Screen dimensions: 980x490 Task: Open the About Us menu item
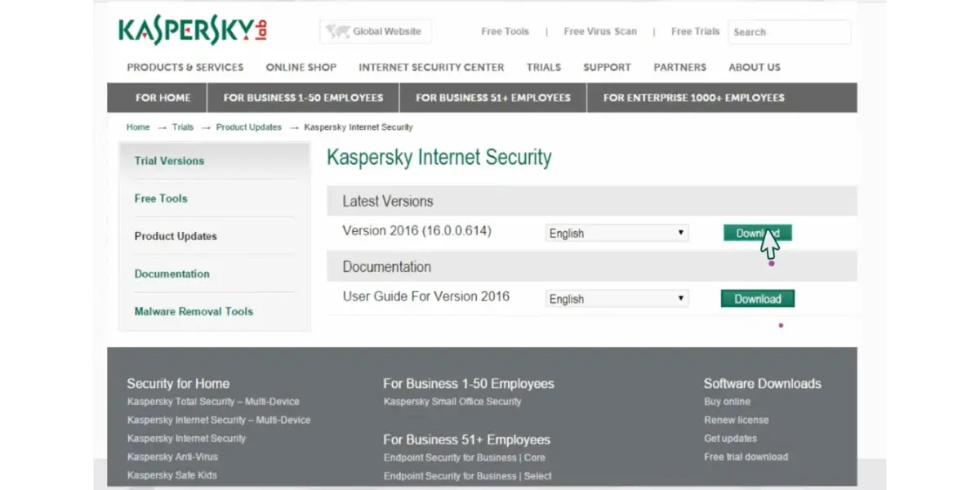[x=754, y=67]
